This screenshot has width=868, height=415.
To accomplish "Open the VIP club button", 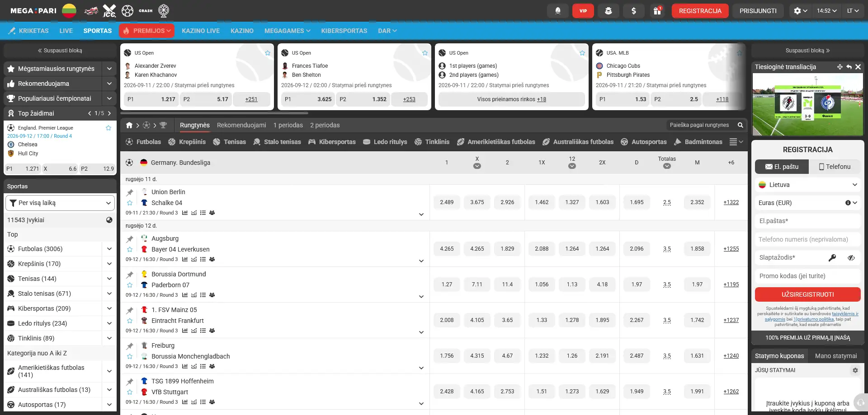I will pyautogui.click(x=583, y=11).
